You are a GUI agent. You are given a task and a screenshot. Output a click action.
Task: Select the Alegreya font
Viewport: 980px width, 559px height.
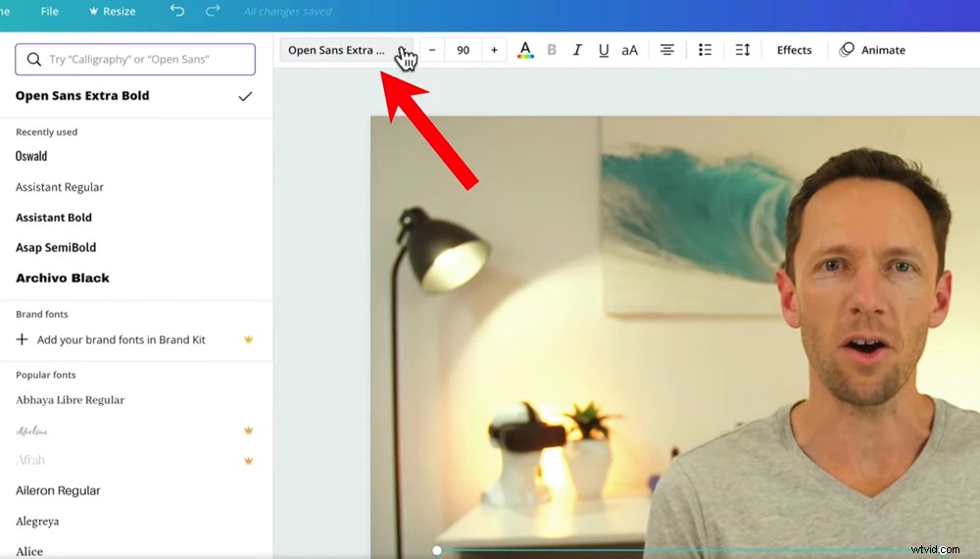click(37, 522)
